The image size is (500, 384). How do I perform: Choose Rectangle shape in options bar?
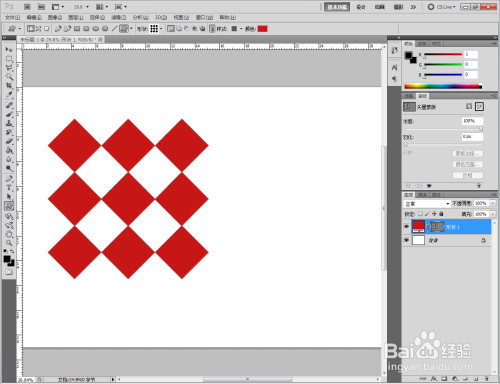point(77,29)
